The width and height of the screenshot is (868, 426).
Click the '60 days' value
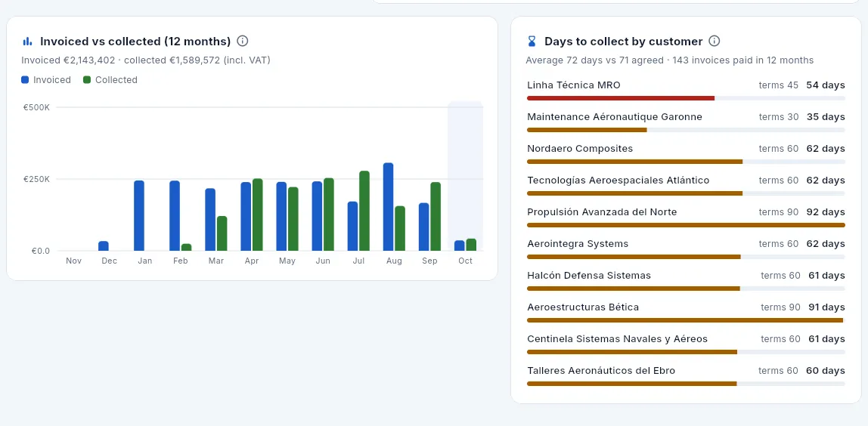(826, 370)
